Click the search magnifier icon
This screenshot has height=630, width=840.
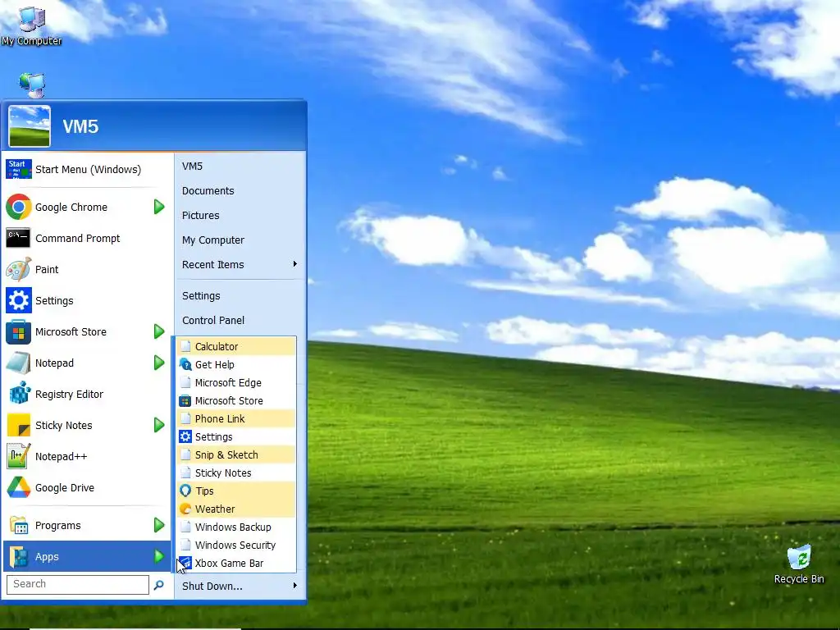tap(158, 585)
